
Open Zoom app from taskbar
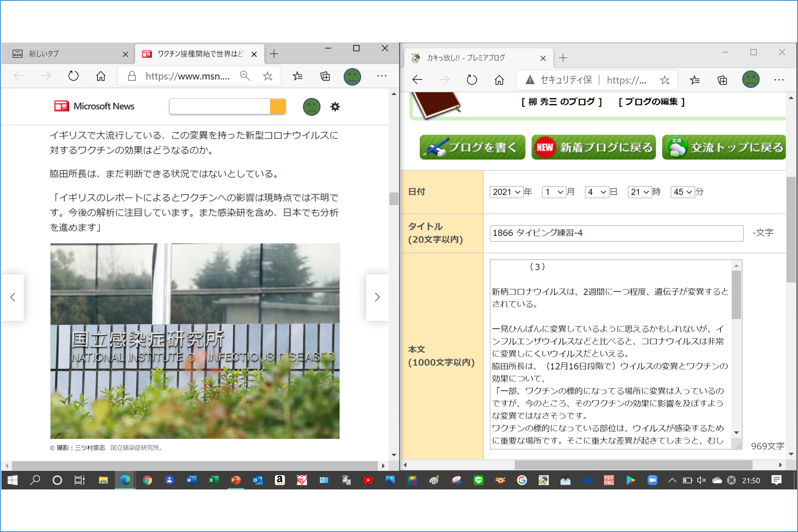click(652, 480)
